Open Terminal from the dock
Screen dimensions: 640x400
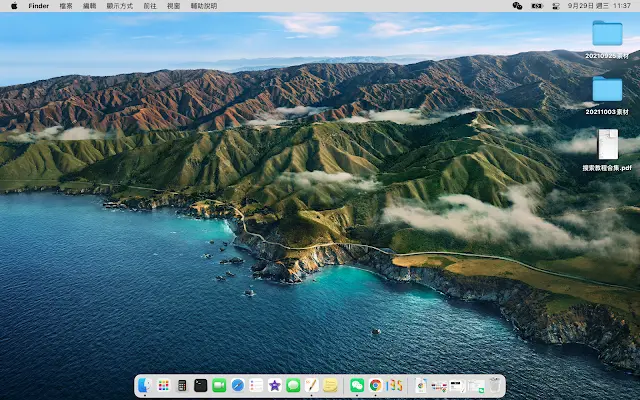point(200,385)
